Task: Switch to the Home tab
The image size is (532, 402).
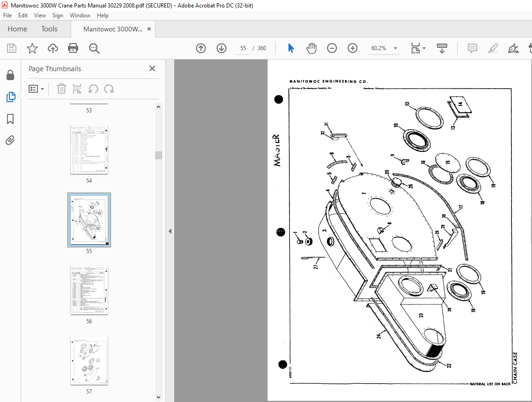Action: (17, 29)
